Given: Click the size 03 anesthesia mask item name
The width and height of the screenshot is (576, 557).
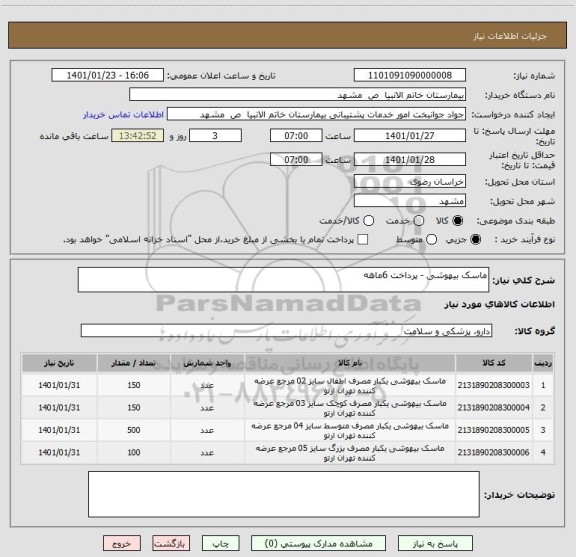Looking at the screenshot, I should 350,408.
